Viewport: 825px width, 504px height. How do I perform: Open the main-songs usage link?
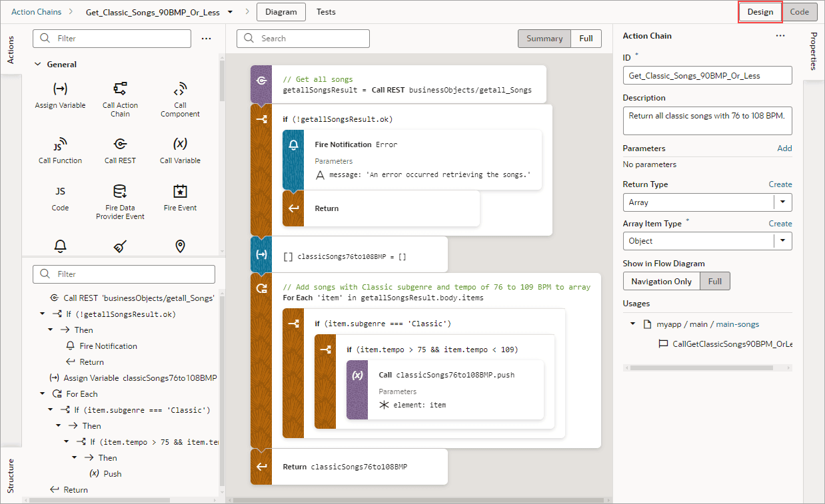click(x=737, y=324)
